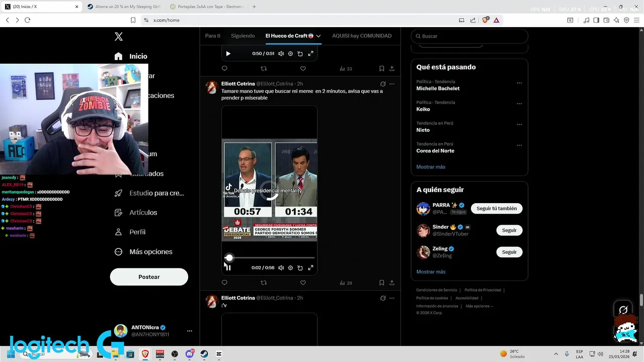The image size is (644, 362).
Task: Click the 0:56 video progress slider
Action: 270,258
